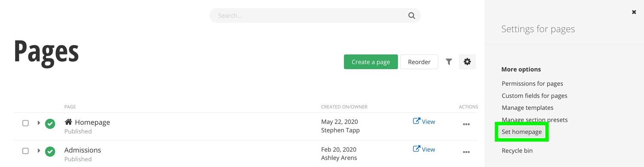Open the Recycle bin
Screen dimensions: 644x167
(517, 151)
